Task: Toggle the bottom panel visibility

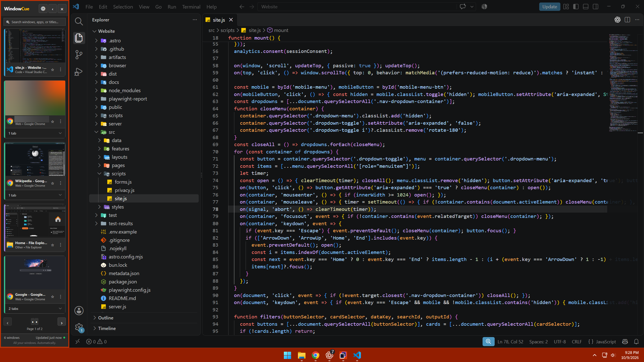Action: pos(586,7)
